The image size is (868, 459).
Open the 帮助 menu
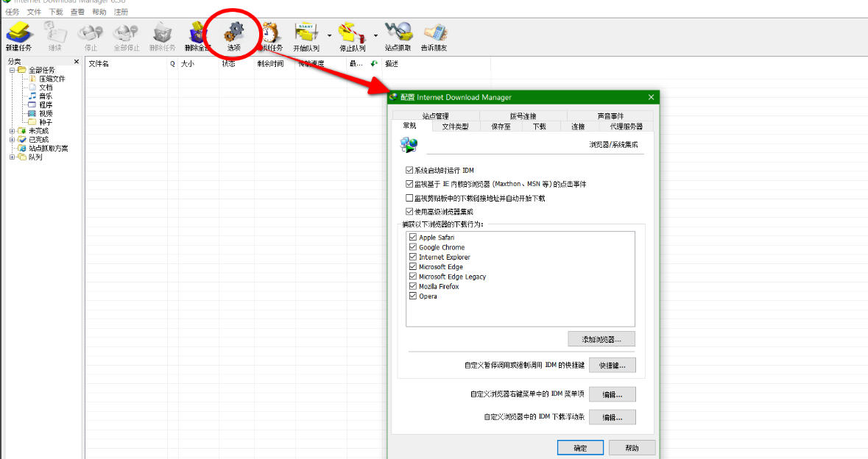coord(99,12)
